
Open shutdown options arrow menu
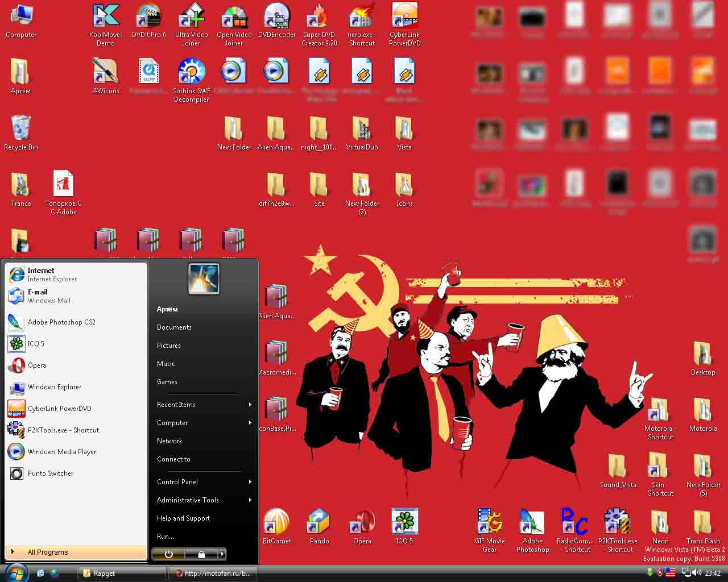click(222, 554)
